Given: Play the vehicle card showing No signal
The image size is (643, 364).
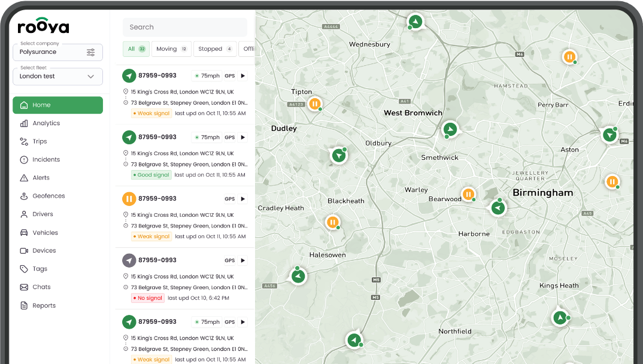Looking at the screenshot, I should point(242,260).
